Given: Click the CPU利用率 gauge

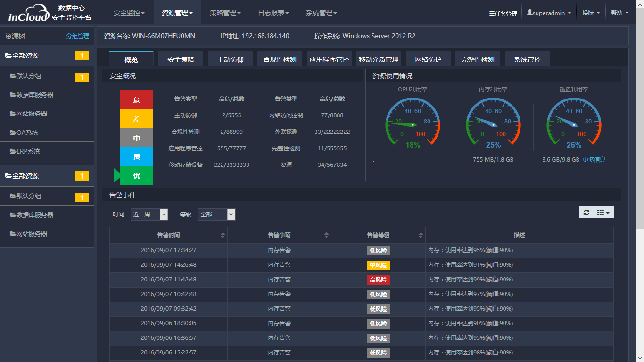Looking at the screenshot, I should (413, 123).
